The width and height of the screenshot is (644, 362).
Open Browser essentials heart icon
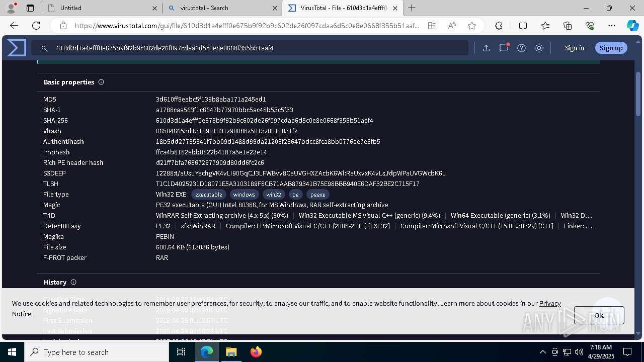590,26
